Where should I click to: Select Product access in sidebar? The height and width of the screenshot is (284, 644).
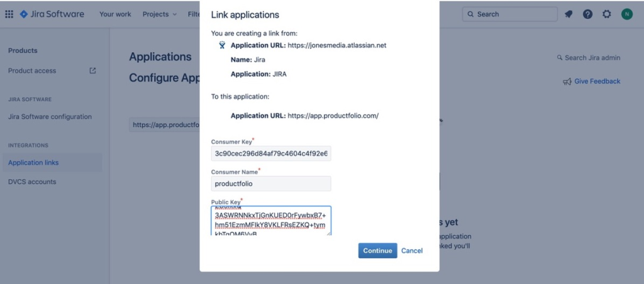[32, 70]
